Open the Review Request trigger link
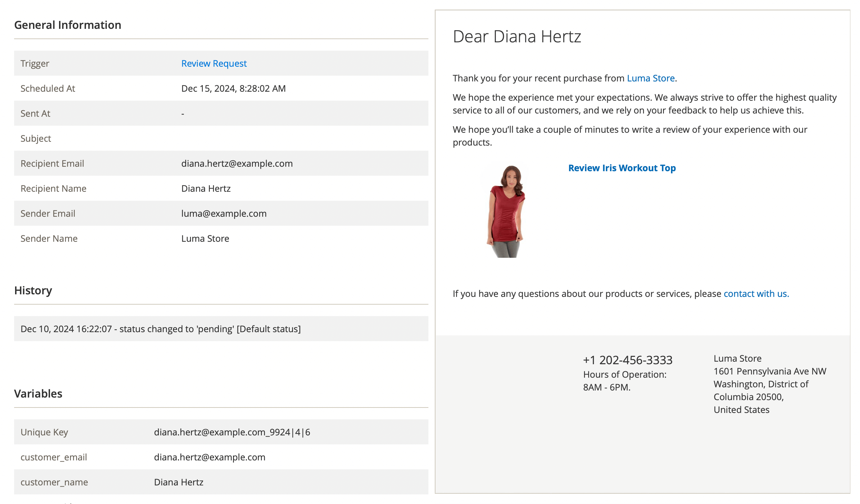The width and height of the screenshot is (860, 504). [x=214, y=63]
